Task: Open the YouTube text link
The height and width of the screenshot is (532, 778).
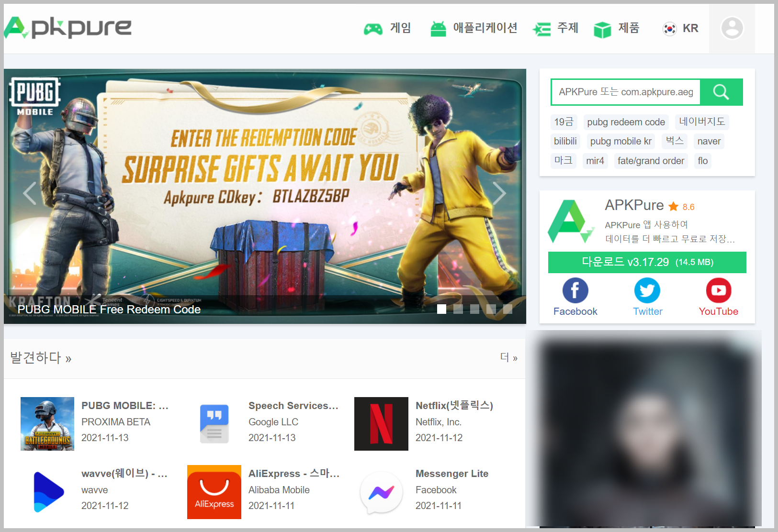Action: pos(719,311)
